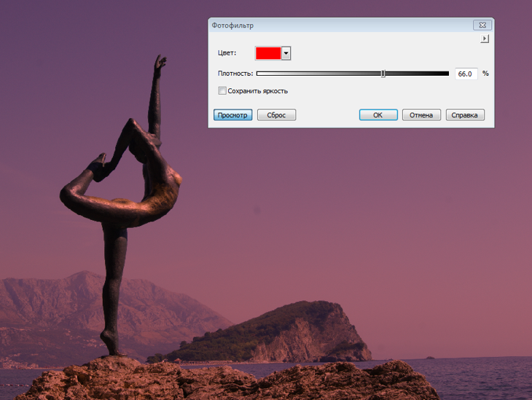
Task: Enable the Сохранить яркость checkbox
Action: coord(222,91)
